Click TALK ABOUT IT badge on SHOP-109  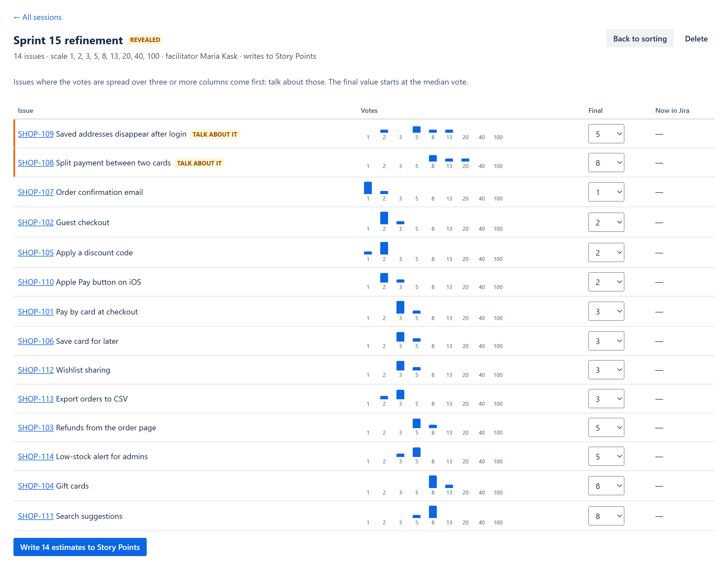[x=215, y=134]
